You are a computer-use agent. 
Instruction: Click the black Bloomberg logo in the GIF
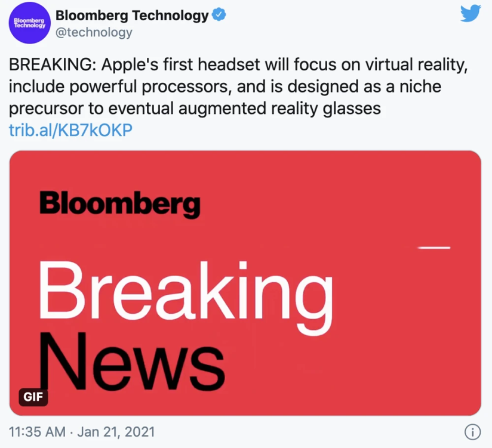point(119,204)
